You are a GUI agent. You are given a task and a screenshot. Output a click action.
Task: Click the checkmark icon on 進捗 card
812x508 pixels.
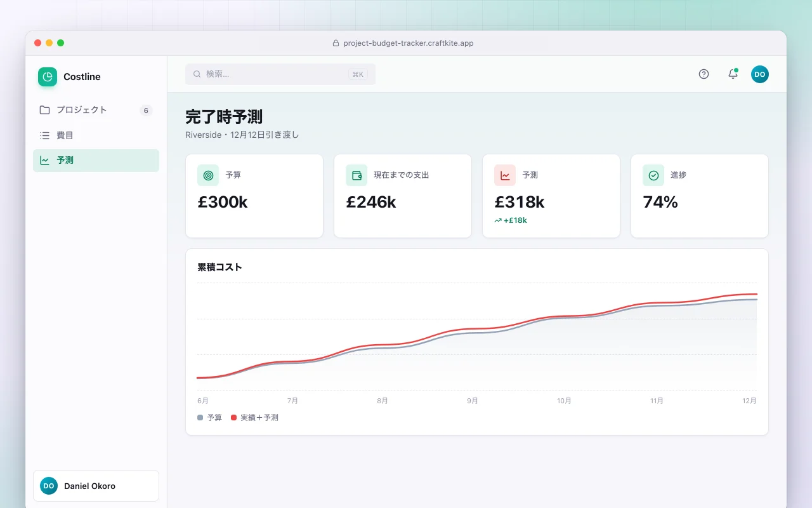[653, 175]
